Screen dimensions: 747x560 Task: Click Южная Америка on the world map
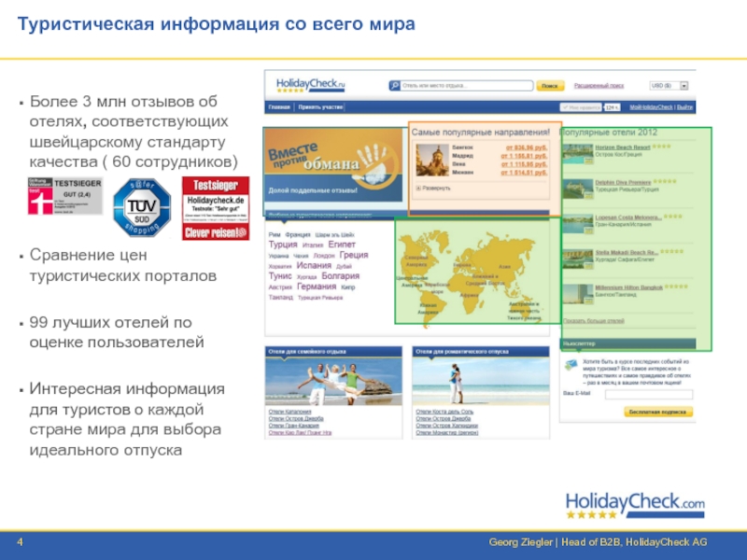428,309
